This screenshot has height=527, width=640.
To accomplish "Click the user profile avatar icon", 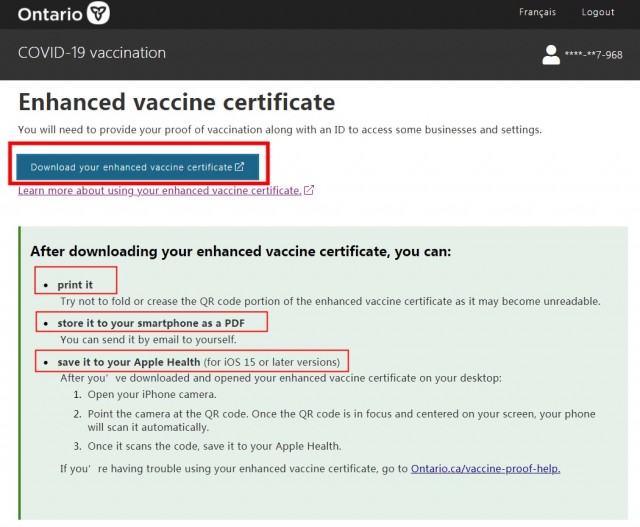I will pos(551,55).
